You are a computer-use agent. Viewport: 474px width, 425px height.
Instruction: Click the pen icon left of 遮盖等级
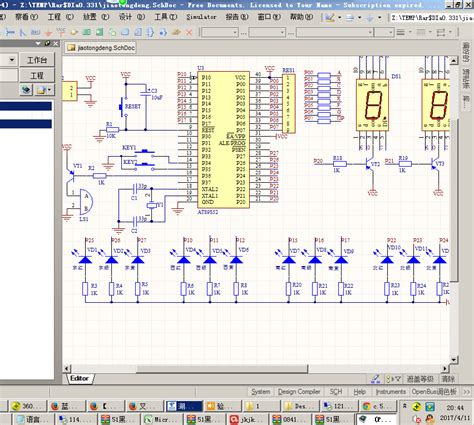click(x=375, y=379)
